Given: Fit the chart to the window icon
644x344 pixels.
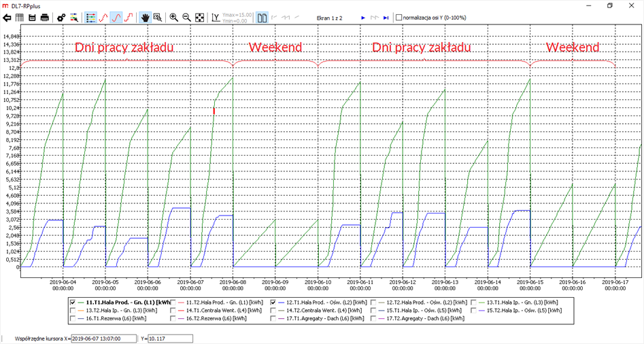Looking at the screenshot, I should click(x=200, y=18).
